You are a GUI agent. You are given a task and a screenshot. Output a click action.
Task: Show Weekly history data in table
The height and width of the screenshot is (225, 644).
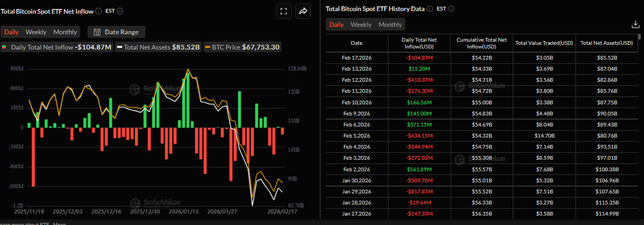[361, 25]
